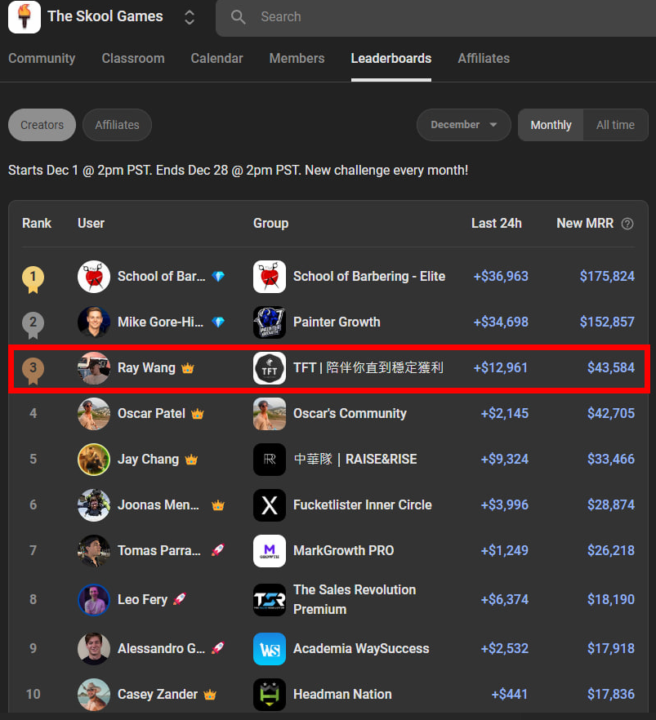Click crown badge next to Joonas Men...
This screenshot has width=656, height=720.
(218, 505)
